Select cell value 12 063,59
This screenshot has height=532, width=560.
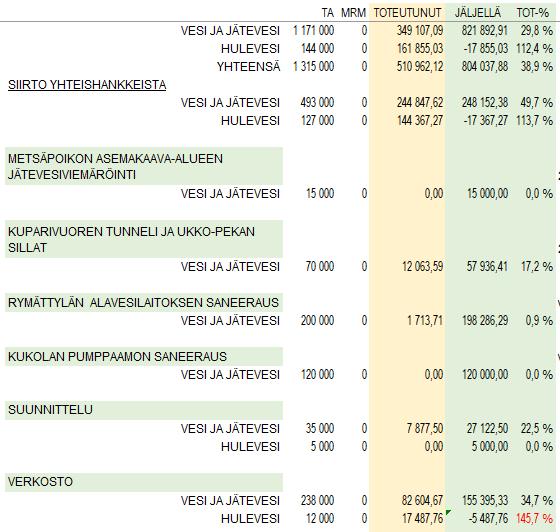[x=422, y=266]
